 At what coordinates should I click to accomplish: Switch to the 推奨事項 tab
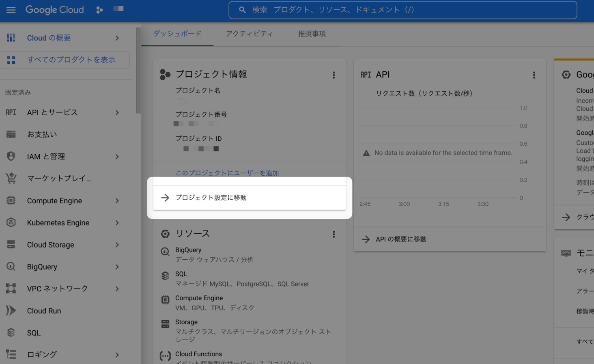(x=312, y=34)
